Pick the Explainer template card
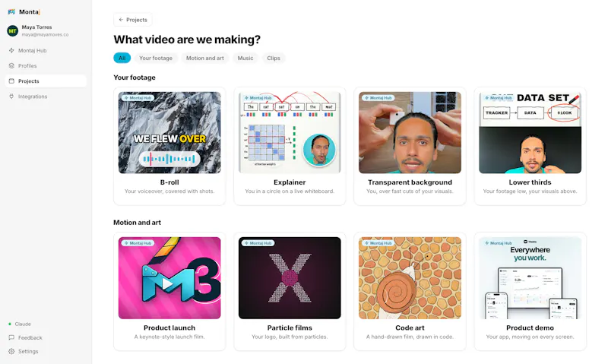 [x=290, y=146]
